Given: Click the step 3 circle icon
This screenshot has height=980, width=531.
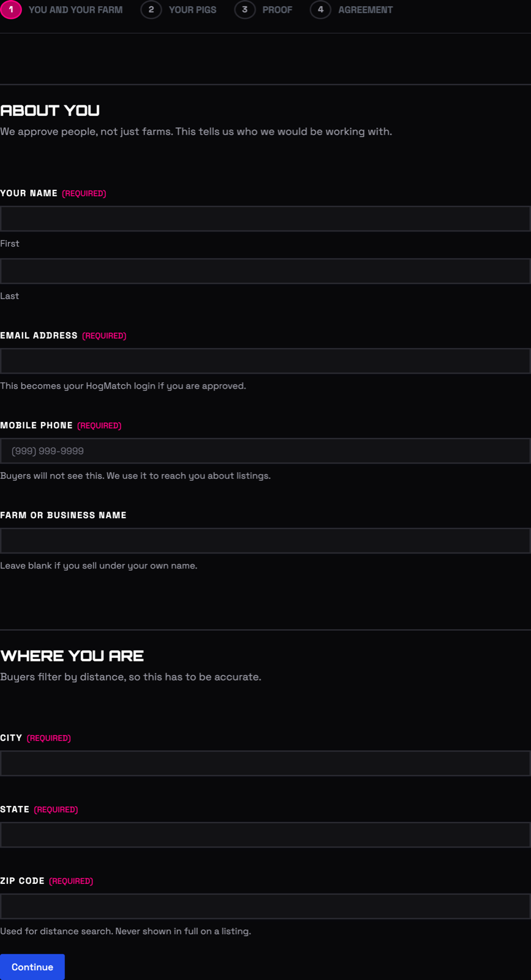Looking at the screenshot, I should click(x=245, y=10).
